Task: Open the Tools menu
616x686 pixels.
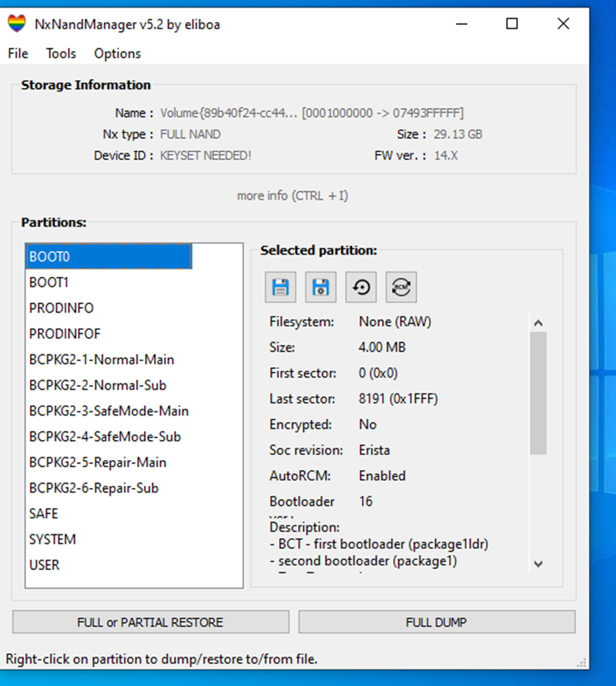Action: pyautogui.click(x=61, y=54)
